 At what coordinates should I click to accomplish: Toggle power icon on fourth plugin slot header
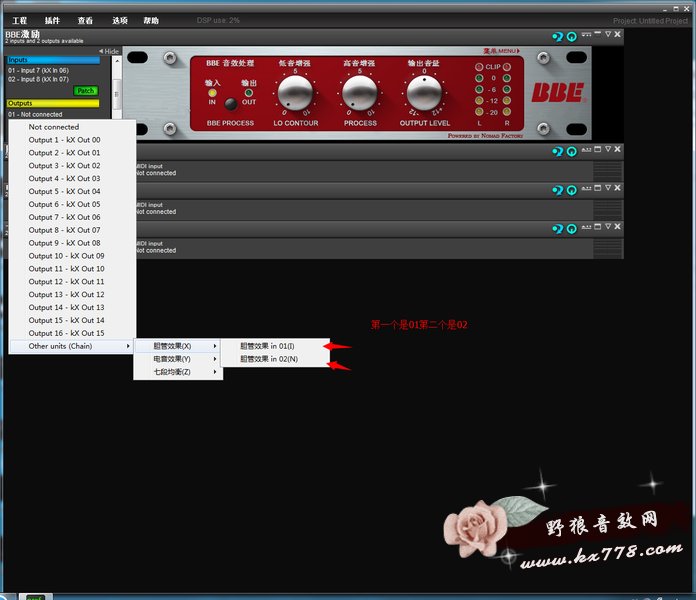[572, 229]
